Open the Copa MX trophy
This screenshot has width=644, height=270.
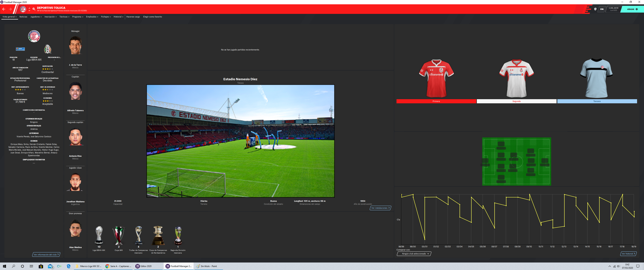pyautogui.click(x=119, y=235)
